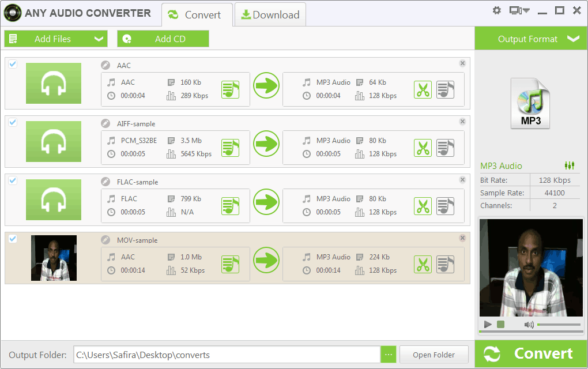Change the Channels value 2
The image size is (588, 369).
pos(555,205)
